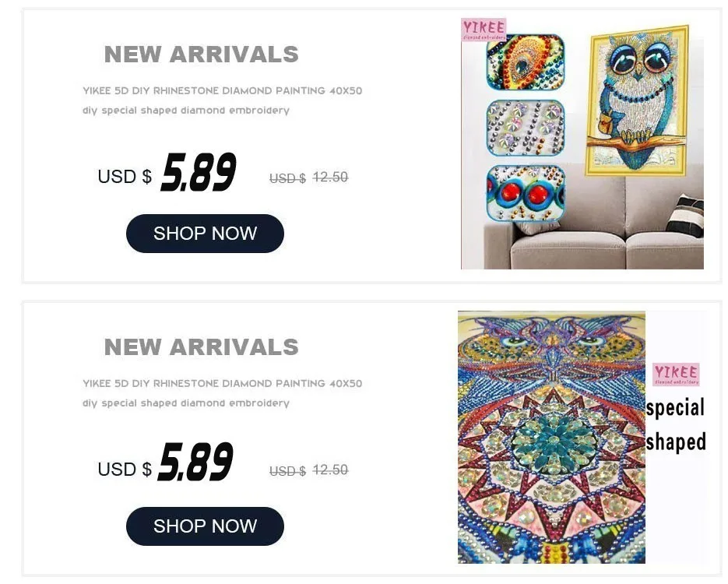Click the YIKEE logo on top product image
The width and height of the screenshot is (728, 584).
click(x=484, y=30)
